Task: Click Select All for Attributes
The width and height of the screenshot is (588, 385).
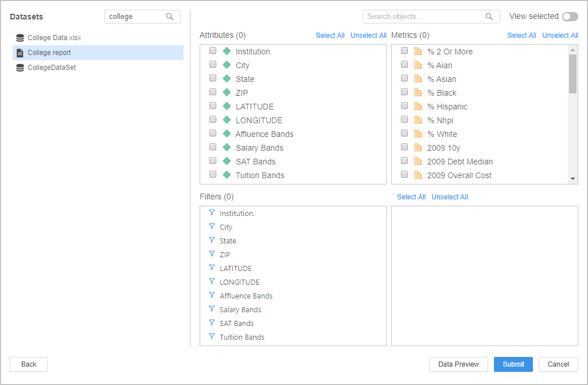Action: [x=330, y=36]
